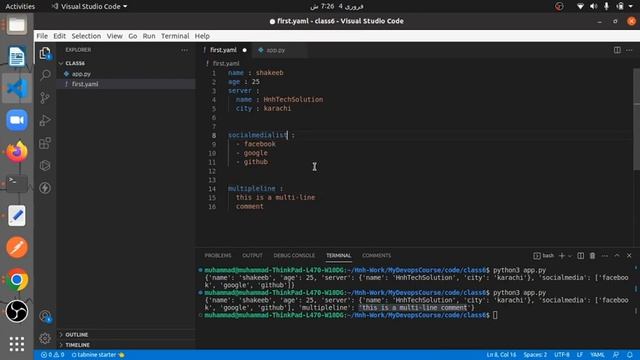Open OBS Studio from the dock
The width and height of the screenshot is (640, 360).
click(x=17, y=311)
